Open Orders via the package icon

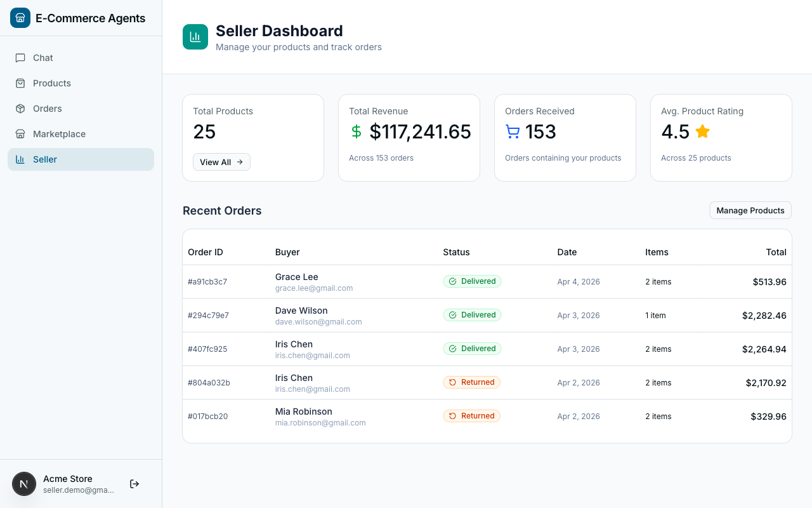point(22,109)
